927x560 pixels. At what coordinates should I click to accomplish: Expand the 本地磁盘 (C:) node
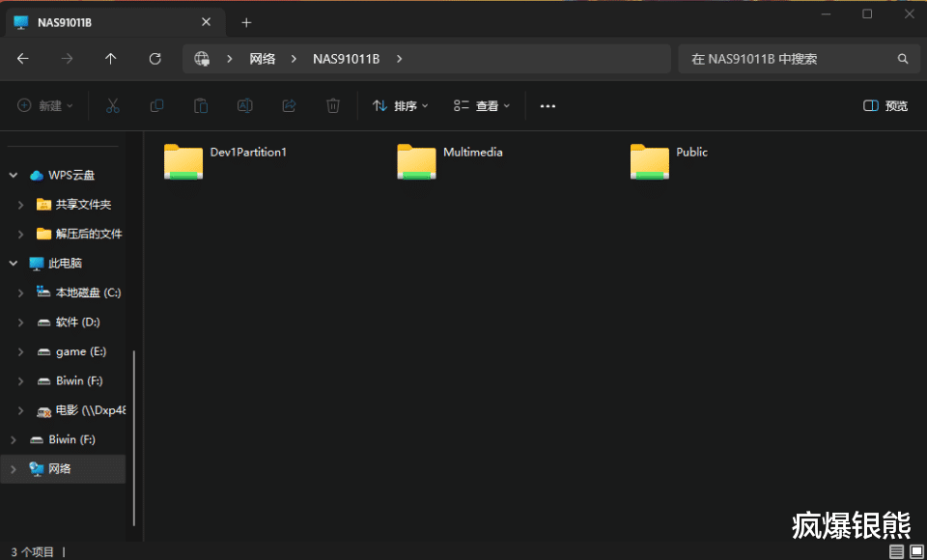[20, 293]
